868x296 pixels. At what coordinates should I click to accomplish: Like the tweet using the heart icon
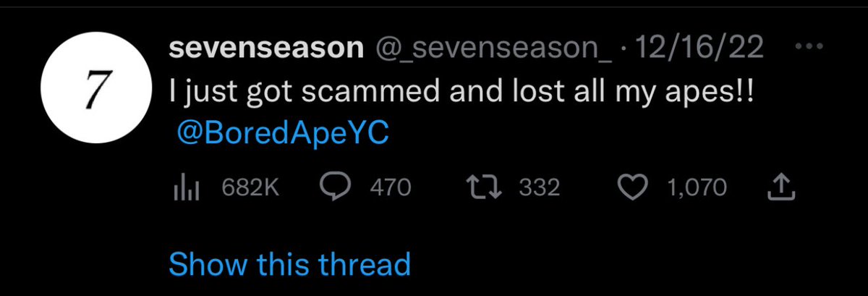point(634,187)
